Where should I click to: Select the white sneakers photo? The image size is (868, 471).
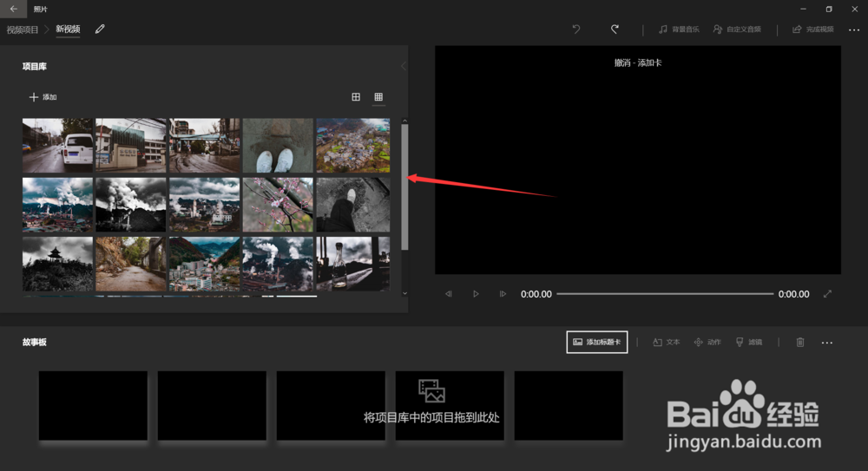click(x=278, y=145)
